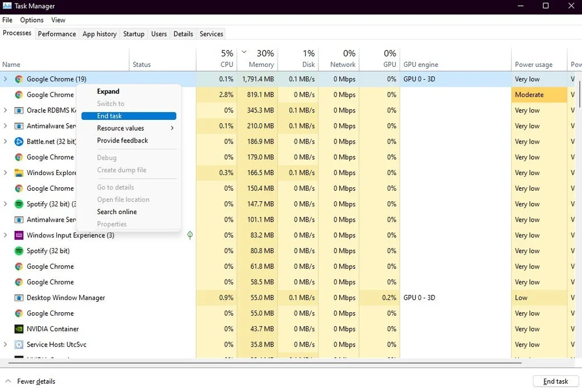Image resolution: width=582 pixels, height=392 pixels.
Task: Switch to the Performance tab
Action: 56,34
